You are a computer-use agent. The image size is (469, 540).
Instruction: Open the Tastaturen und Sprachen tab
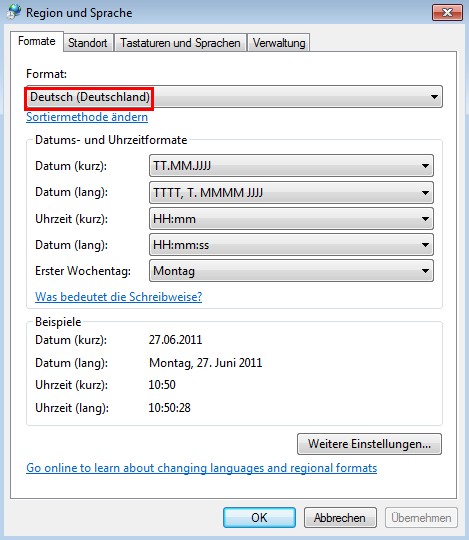[x=180, y=43]
